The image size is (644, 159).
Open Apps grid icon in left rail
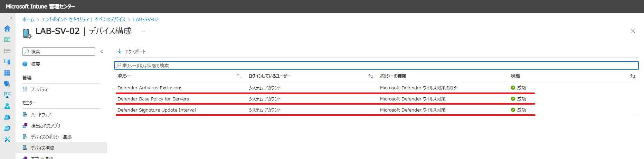7,73
